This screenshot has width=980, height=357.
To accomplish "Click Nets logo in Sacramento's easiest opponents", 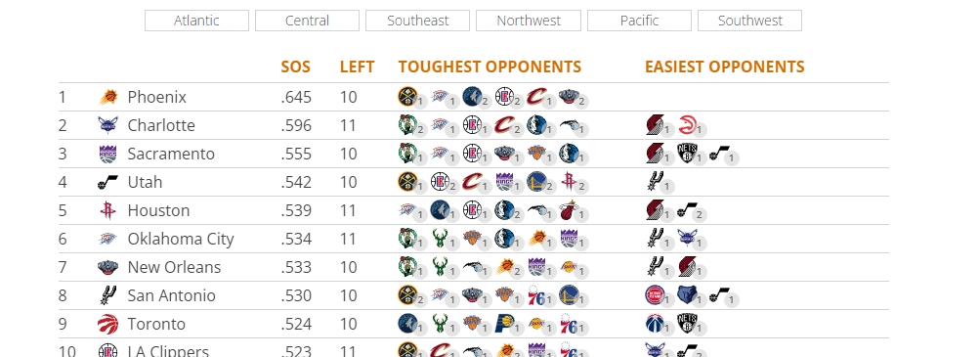I will 687,153.
